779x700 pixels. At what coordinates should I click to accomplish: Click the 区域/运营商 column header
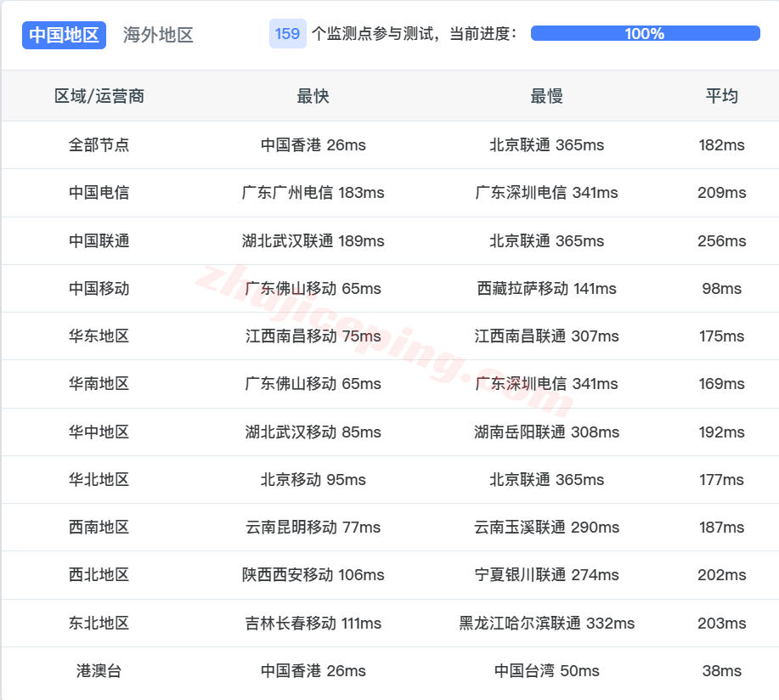pyautogui.click(x=99, y=96)
